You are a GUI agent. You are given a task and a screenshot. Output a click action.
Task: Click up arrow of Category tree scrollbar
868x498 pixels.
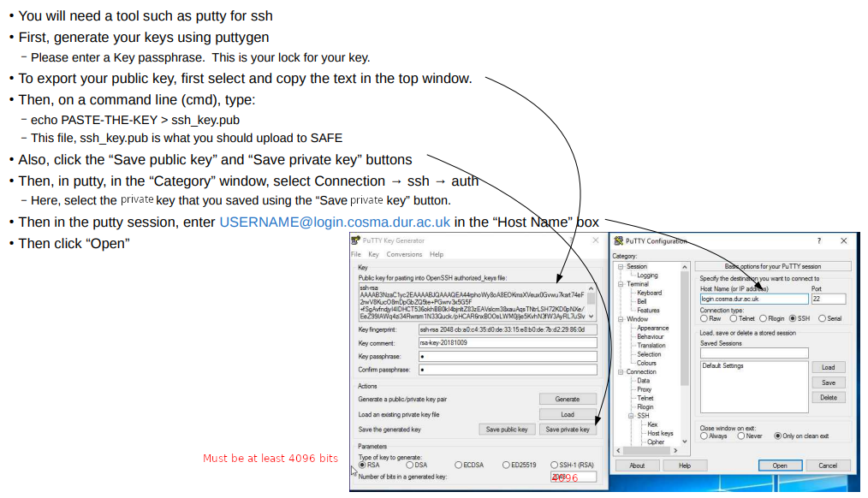tap(685, 267)
